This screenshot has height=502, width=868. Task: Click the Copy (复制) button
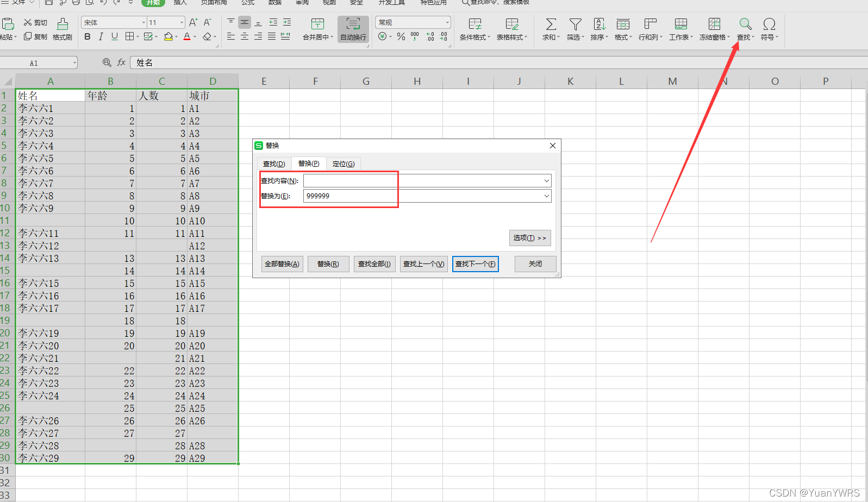(35, 37)
